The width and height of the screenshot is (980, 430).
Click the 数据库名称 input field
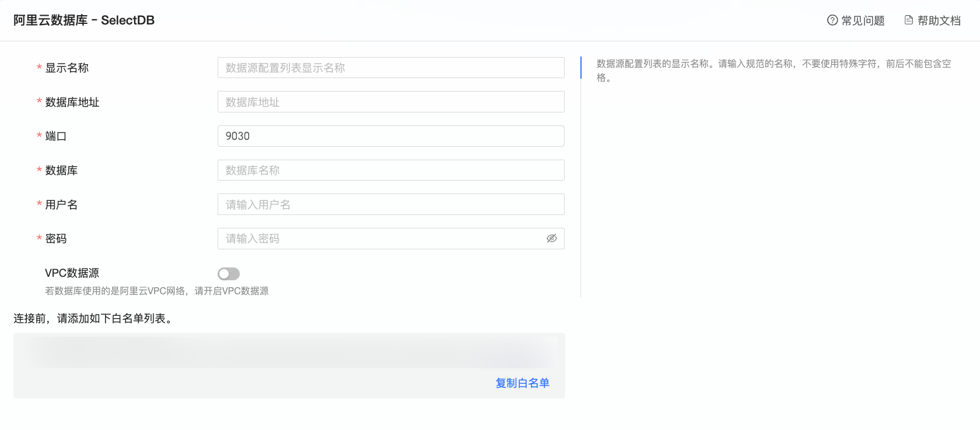tap(391, 170)
